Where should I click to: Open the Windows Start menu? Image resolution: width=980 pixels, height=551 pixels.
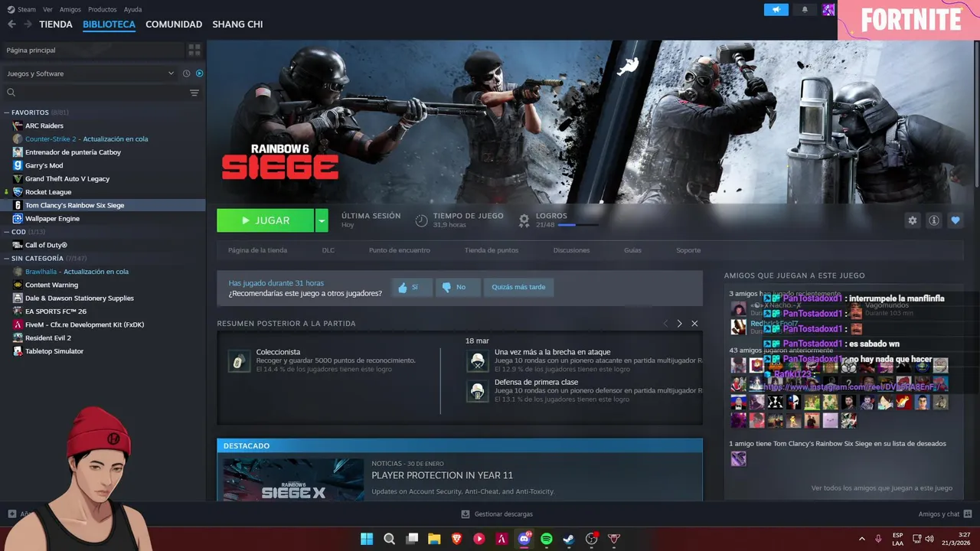367,539
